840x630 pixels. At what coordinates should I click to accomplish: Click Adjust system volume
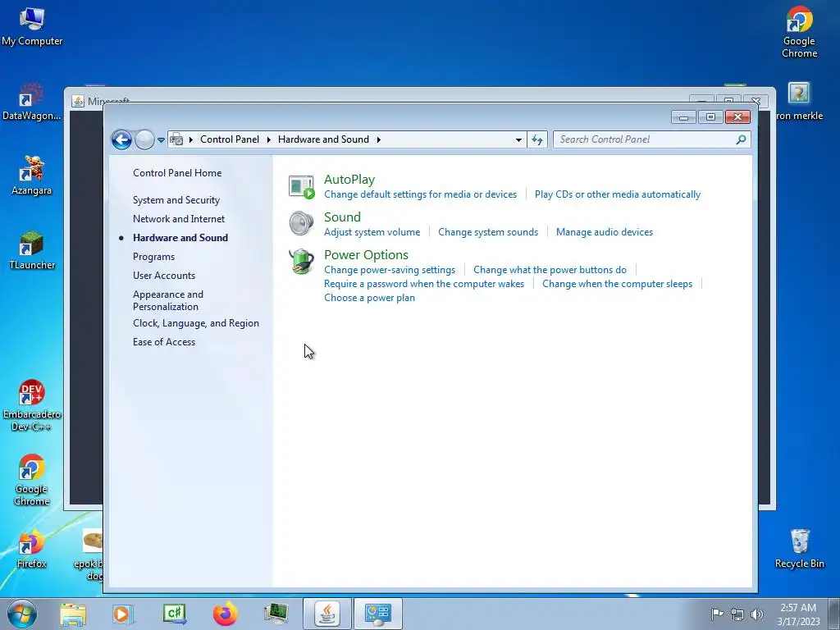tap(372, 232)
